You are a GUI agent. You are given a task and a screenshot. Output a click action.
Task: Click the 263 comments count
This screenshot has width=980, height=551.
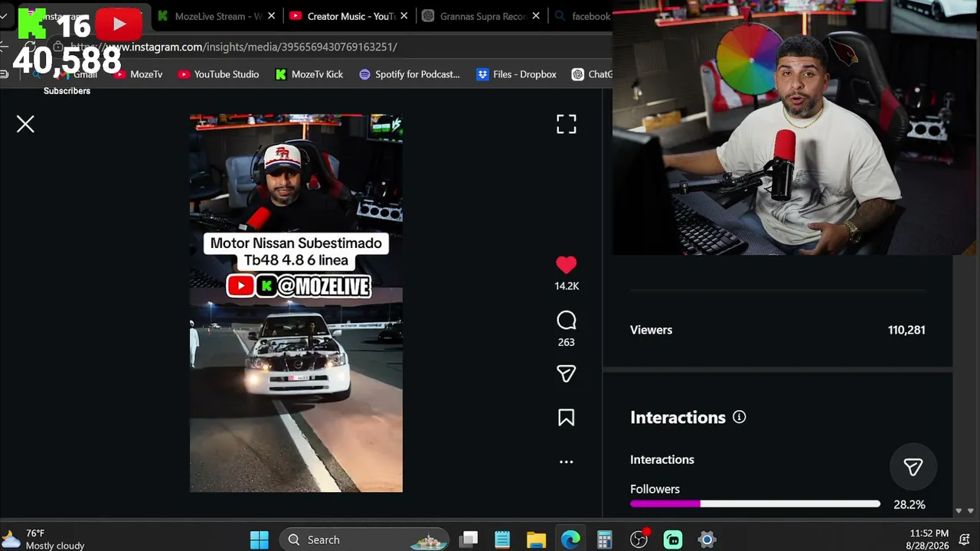[x=567, y=342]
